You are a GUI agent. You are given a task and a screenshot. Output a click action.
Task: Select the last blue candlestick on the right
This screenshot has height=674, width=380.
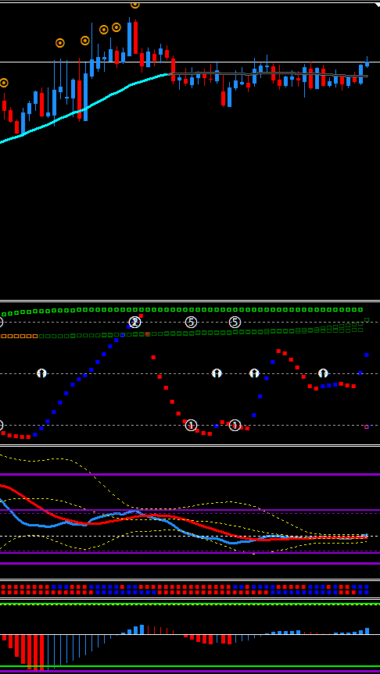pos(367,62)
